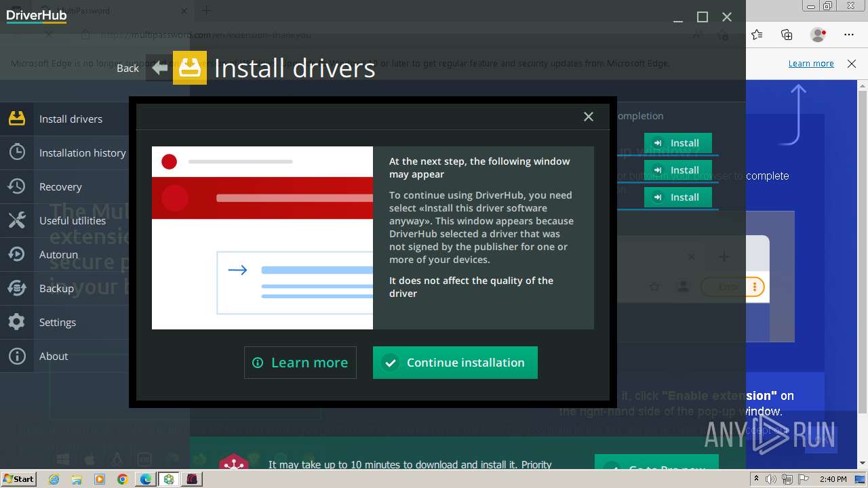Image resolution: width=868 pixels, height=488 pixels.
Task: Select Useful utilities menu label
Action: pos(73,220)
